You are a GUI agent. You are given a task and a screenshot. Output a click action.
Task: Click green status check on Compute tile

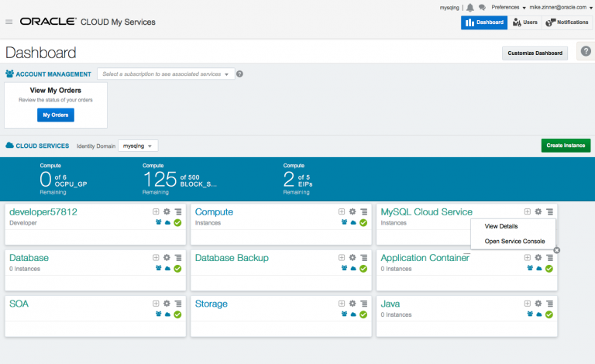(363, 222)
